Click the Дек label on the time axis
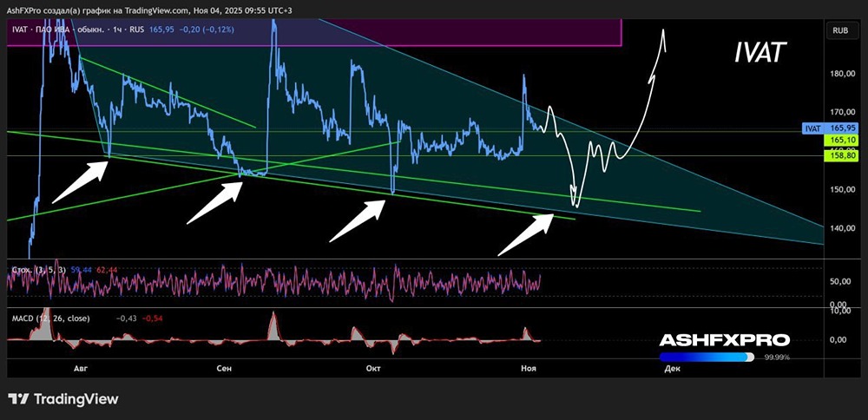This screenshot has height=420, width=868. 674,368
